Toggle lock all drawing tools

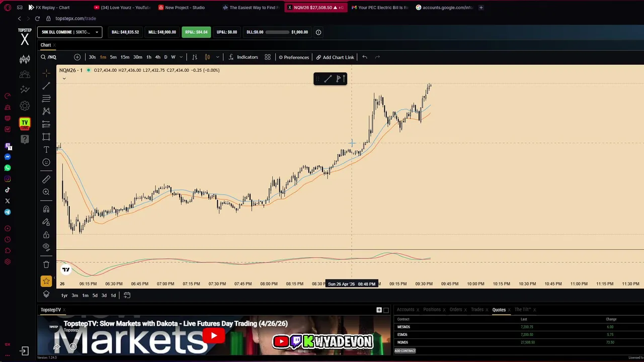46,235
